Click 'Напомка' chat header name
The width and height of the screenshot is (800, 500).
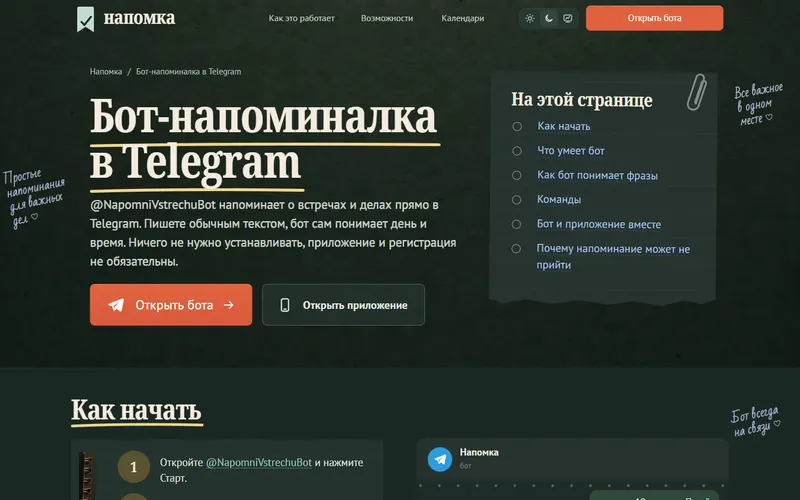(x=479, y=452)
